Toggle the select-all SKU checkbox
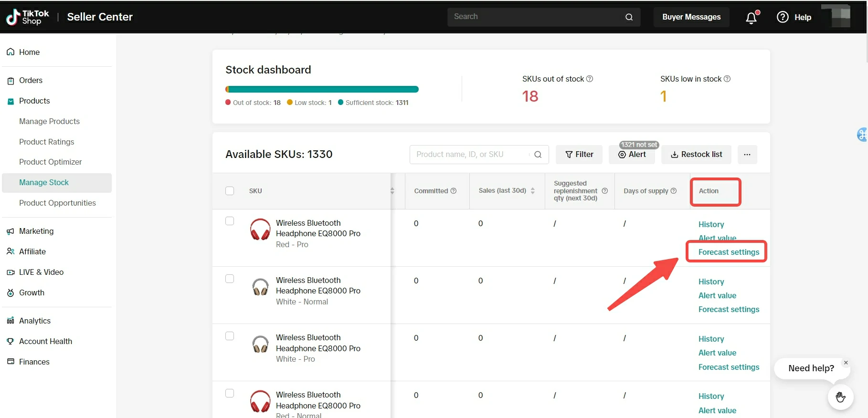 pyautogui.click(x=230, y=191)
